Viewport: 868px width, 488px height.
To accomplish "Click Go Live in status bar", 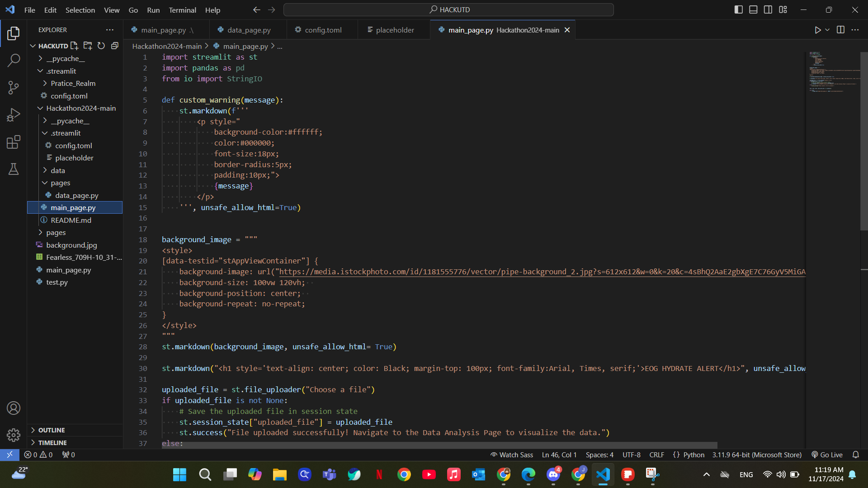I will [827, 455].
